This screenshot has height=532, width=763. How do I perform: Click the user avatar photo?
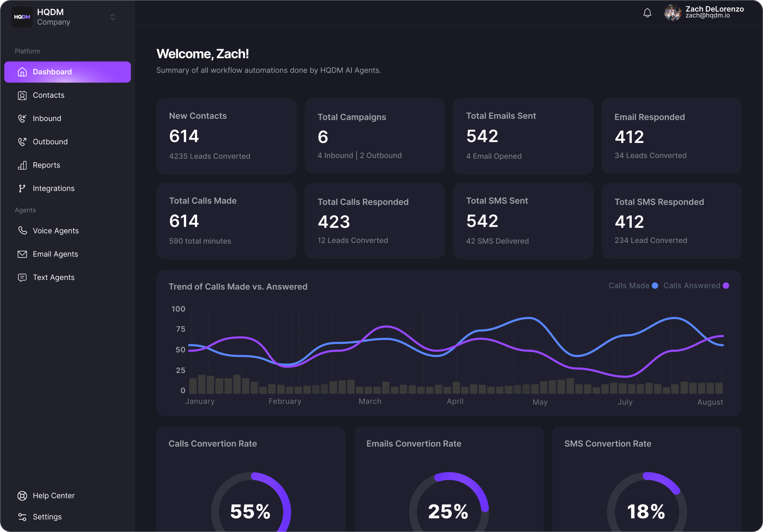pos(673,13)
